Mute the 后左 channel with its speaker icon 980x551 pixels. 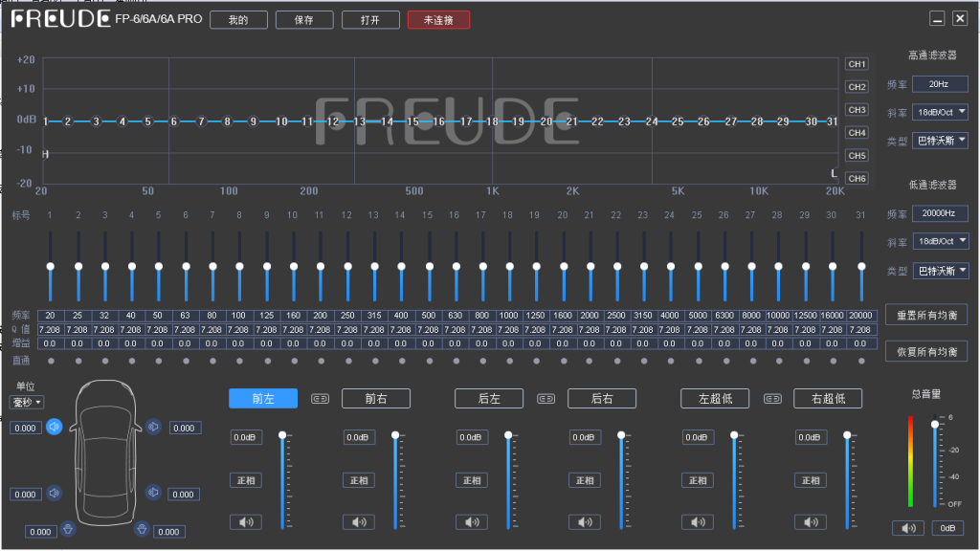pos(471,521)
